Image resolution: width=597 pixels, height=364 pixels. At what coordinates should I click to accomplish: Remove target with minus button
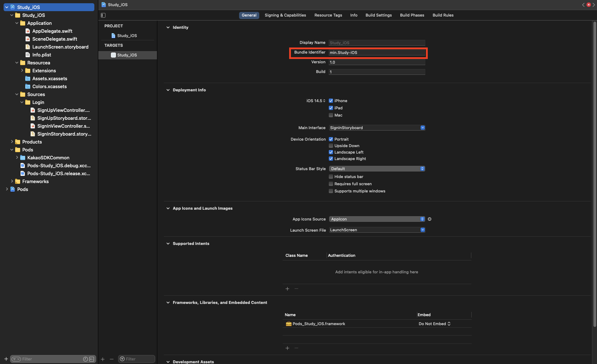tap(112, 359)
